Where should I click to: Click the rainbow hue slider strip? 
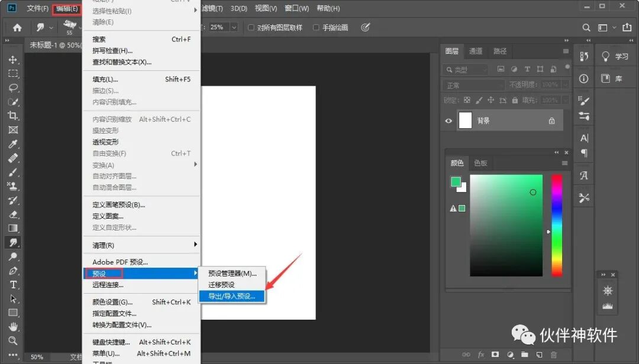click(557, 225)
